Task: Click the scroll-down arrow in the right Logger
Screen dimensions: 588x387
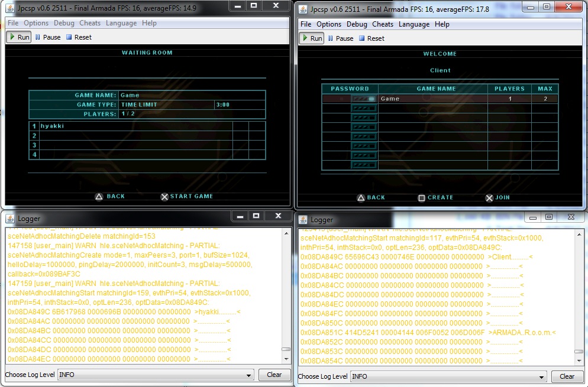Action: click(x=579, y=361)
